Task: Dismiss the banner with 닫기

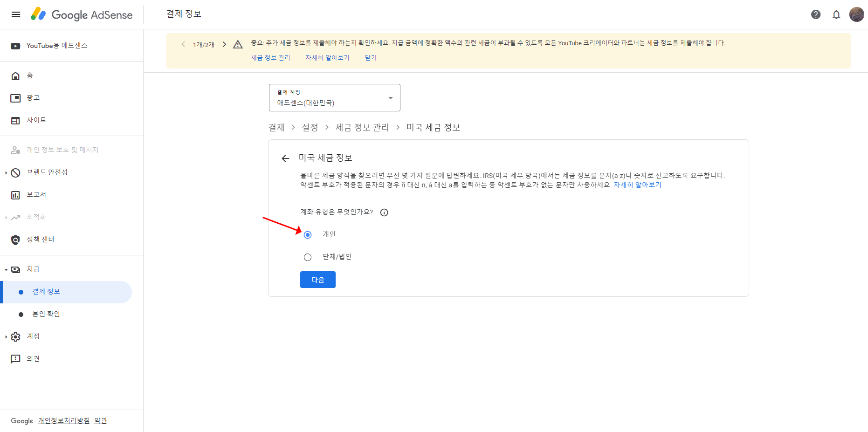Action: pos(371,58)
